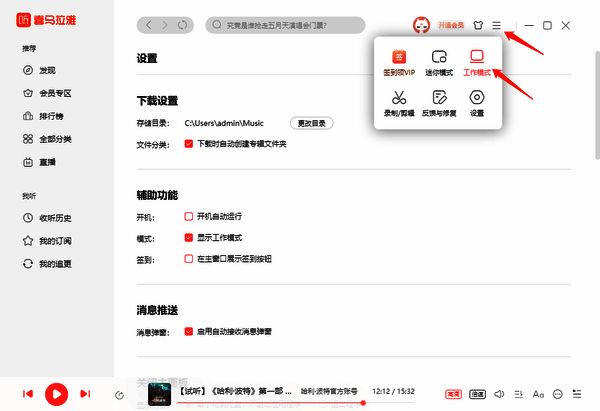Image resolution: width=600 pixels, height=411 pixels.
Task: Open the 直播 live section
Action: [39, 162]
